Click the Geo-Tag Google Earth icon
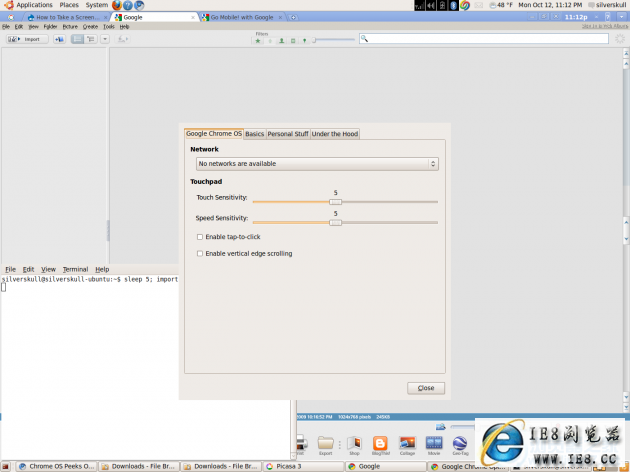 460,443
